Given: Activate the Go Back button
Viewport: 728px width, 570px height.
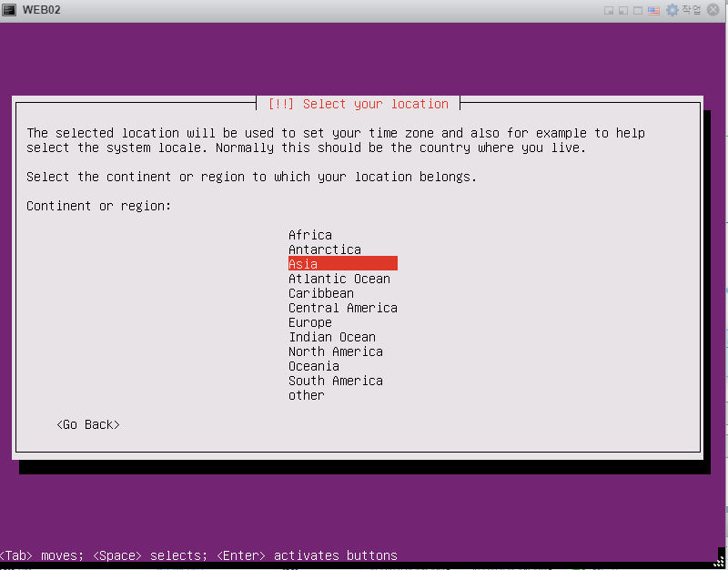Looking at the screenshot, I should point(87,424).
